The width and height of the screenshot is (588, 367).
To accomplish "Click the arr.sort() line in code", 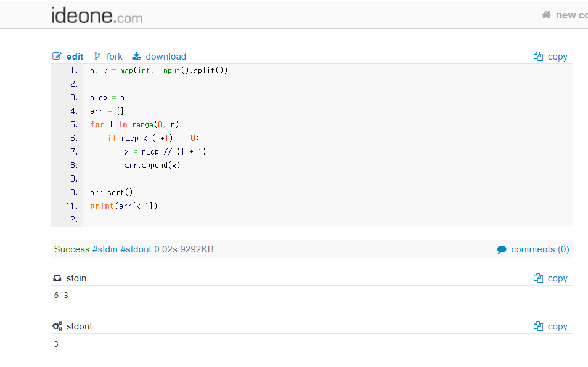I will point(112,192).
